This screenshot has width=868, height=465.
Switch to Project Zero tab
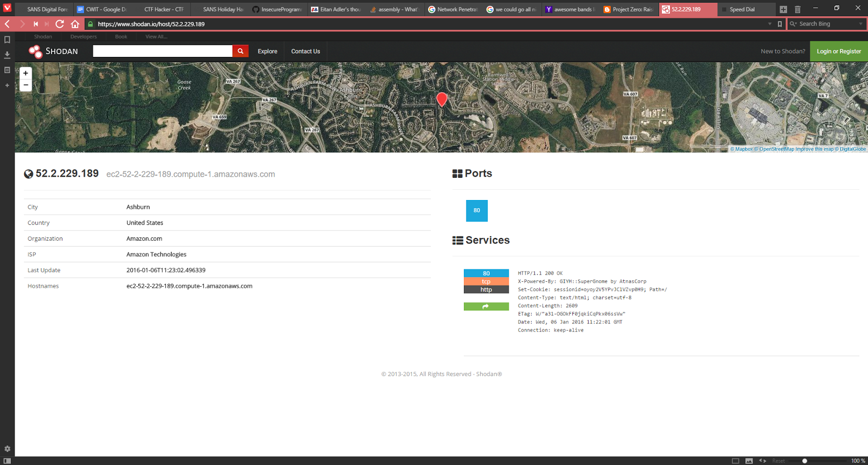pyautogui.click(x=629, y=9)
